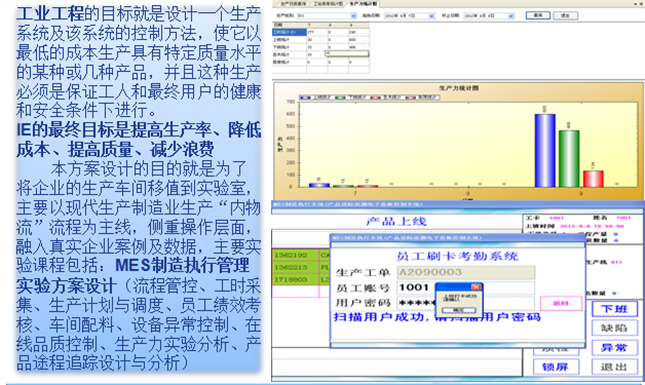Screen dimensions: 645x385
Task: Click the 用户密码 password field
Action: (x=466, y=304)
